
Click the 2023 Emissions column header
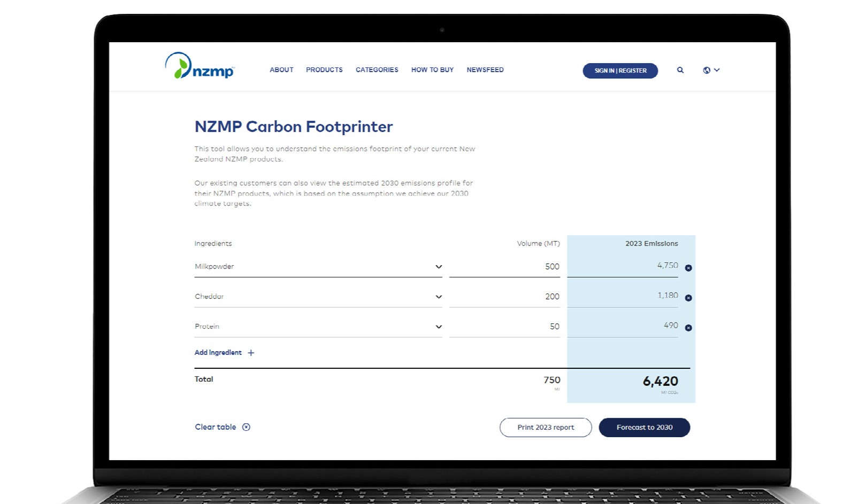652,244
